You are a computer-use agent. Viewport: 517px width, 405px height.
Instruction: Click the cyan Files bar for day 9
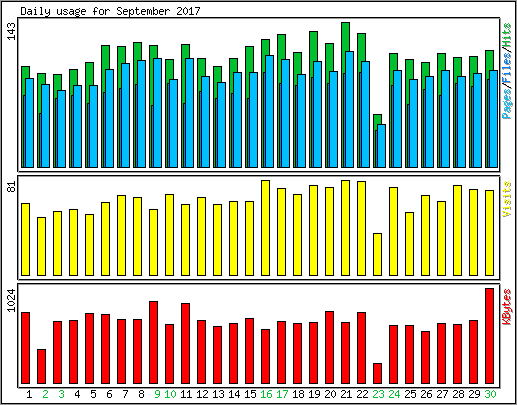tap(157, 113)
